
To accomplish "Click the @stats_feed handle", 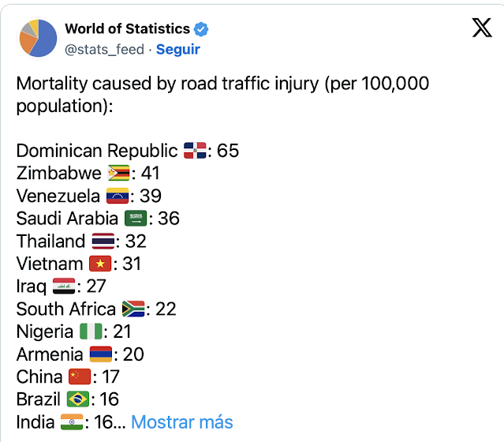I will point(104,50).
